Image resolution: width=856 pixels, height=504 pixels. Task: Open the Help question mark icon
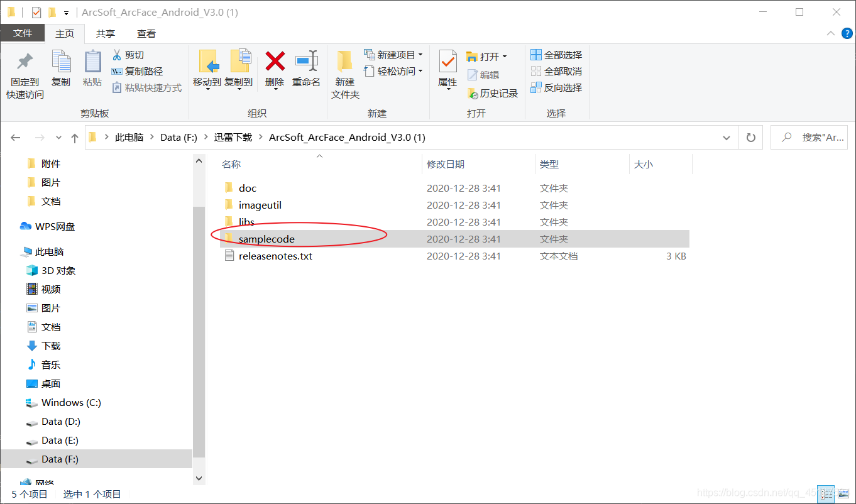846,33
